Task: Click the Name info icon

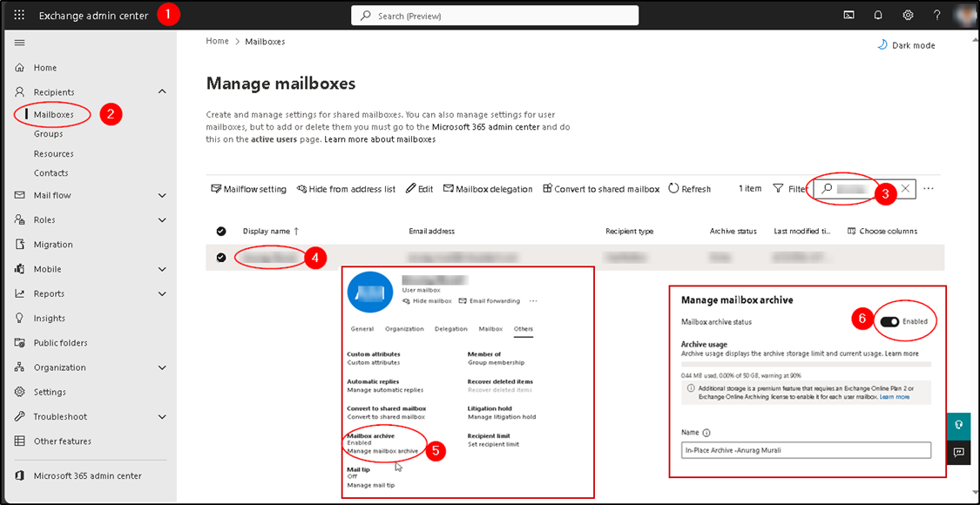Action: (x=706, y=432)
